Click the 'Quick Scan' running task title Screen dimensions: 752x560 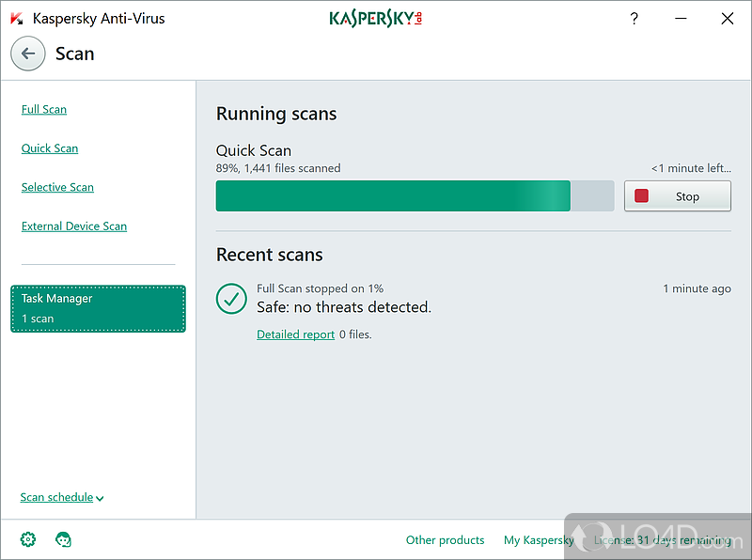(253, 150)
